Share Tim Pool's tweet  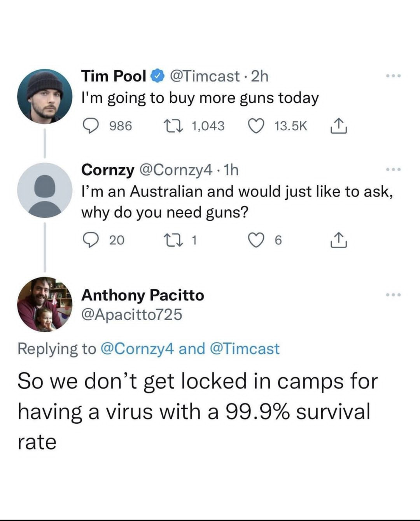338,126
